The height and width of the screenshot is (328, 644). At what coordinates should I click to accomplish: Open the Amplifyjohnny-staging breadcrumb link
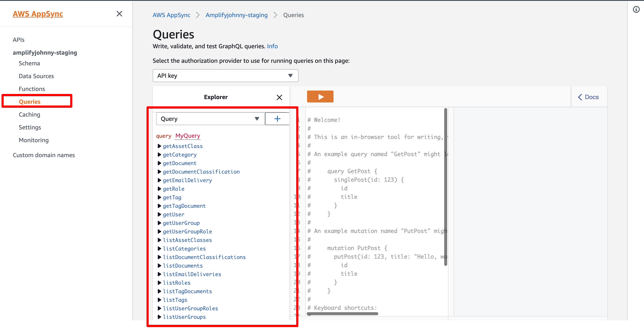[236, 15]
